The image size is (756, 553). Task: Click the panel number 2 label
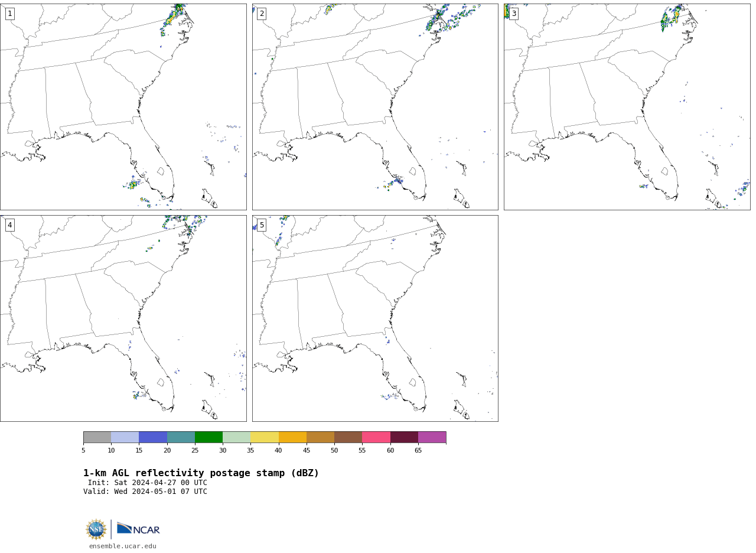(x=262, y=14)
